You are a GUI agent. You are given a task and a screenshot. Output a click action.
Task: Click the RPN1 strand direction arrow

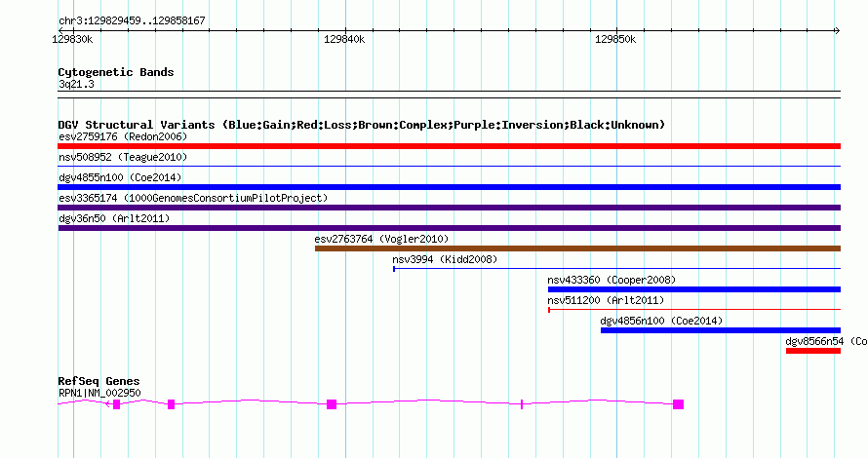107,404
